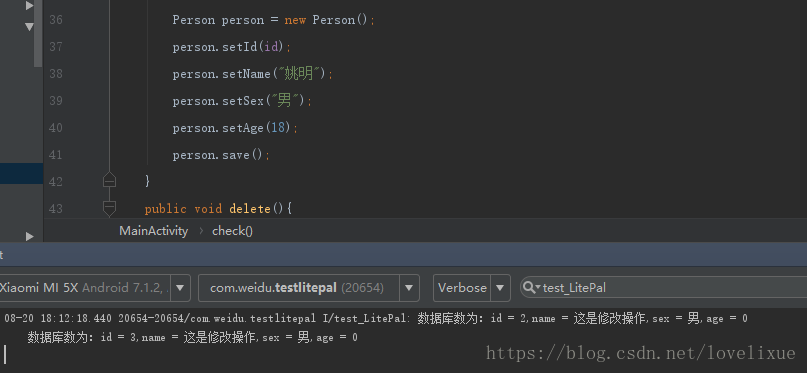Select check() in the breadcrumb bar
This screenshot has width=807, height=373.
233,231
